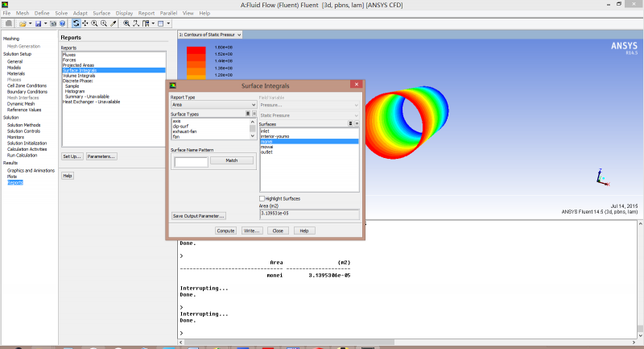644x349 pixels.
Task: Click the 3D axis triad in viewport
Action: click(x=602, y=177)
